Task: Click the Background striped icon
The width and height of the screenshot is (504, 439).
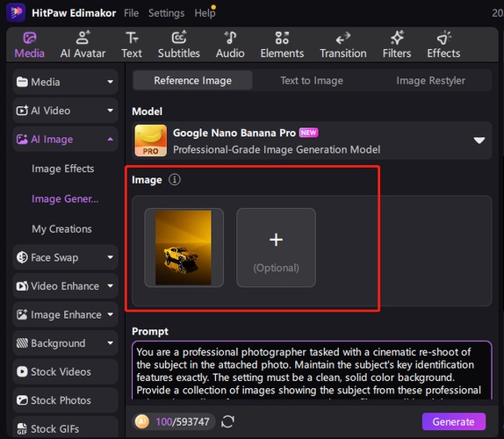Action: coord(22,343)
